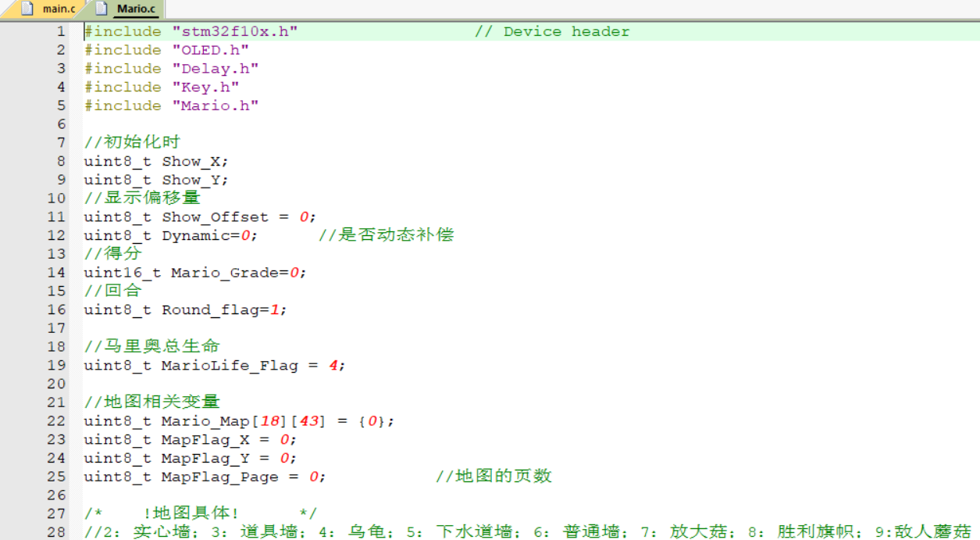Click the Round_flag variable name
Viewport: 980px width, 540px height.
tap(210, 310)
